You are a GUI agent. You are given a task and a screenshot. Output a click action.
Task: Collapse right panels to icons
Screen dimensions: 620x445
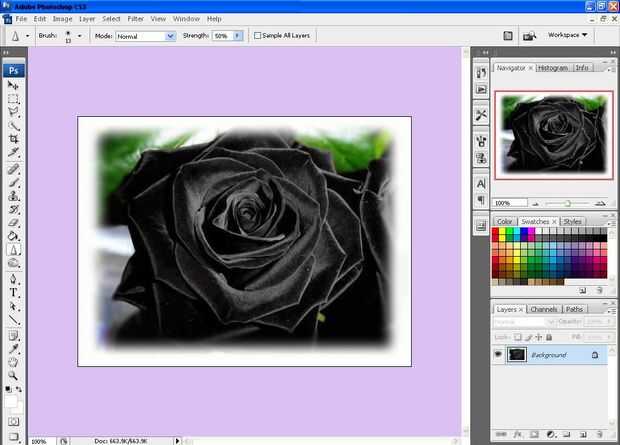point(613,52)
